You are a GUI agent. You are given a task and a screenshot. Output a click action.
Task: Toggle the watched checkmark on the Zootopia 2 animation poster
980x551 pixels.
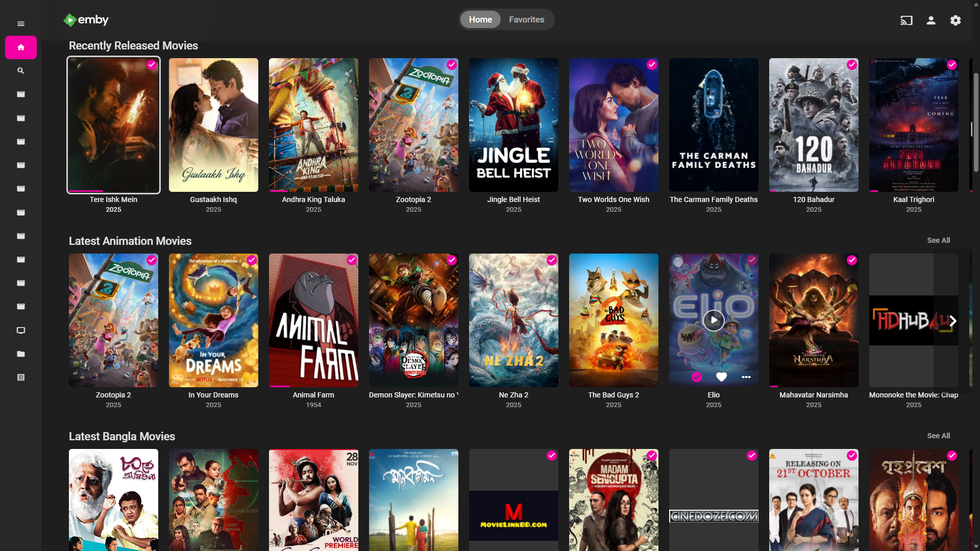(152, 260)
